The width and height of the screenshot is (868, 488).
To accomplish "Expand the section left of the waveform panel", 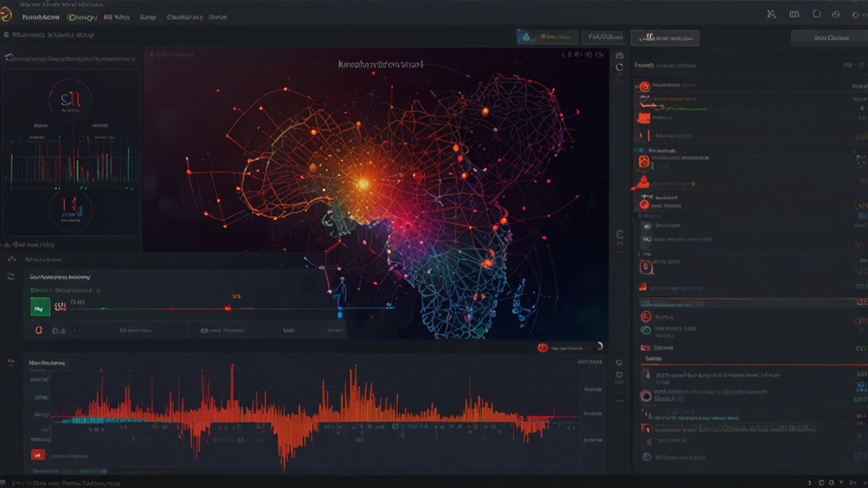I will click(11, 363).
